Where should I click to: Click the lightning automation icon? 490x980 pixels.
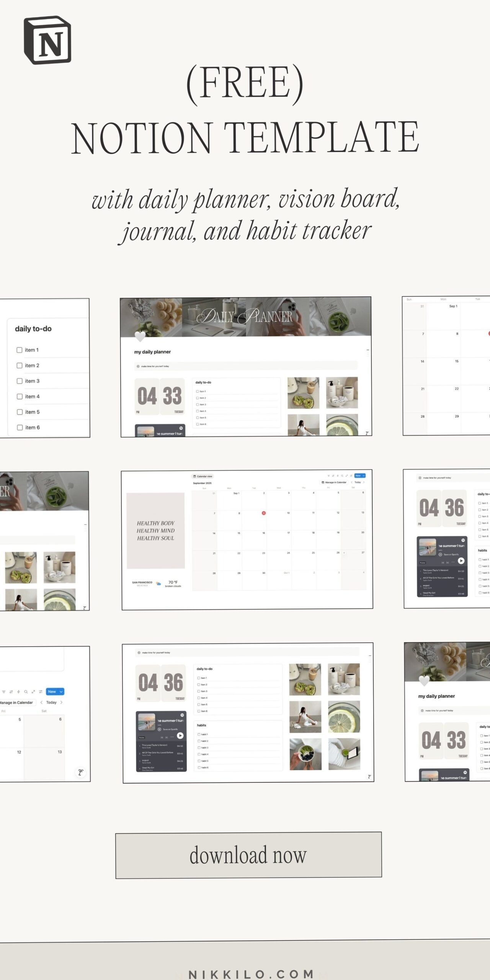(x=18, y=692)
